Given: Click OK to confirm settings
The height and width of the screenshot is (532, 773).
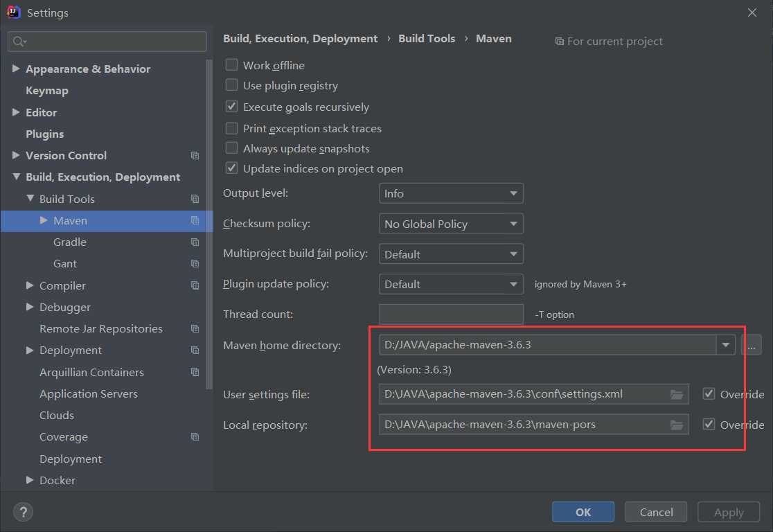Looking at the screenshot, I should (583, 513).
